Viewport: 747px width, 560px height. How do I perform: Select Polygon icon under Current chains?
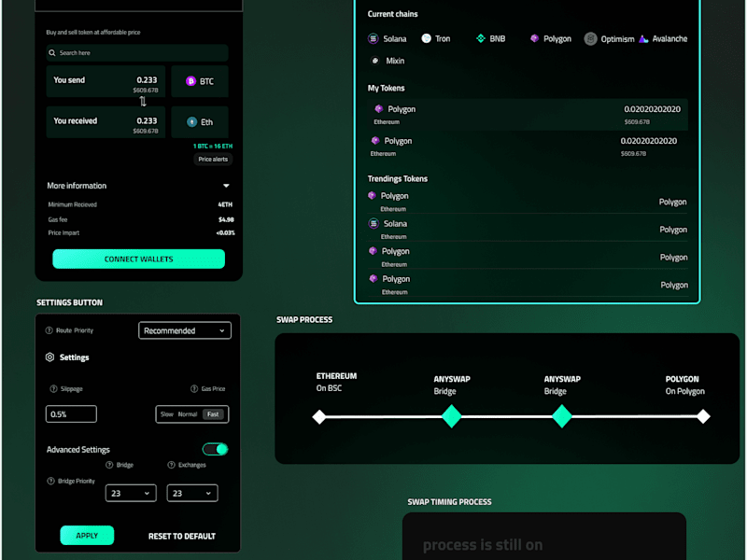click(534, 38)
